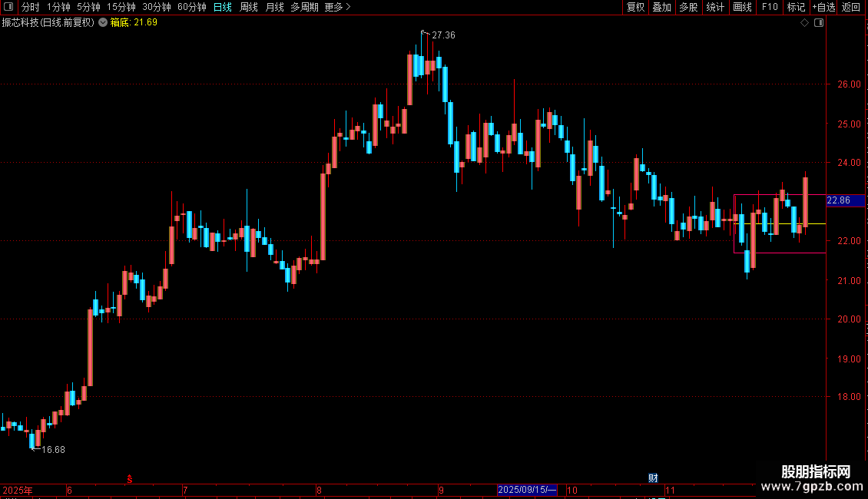Select the 5分钟 period
Viewport: 868px width, 499px height.
click(x=88, y=7)
